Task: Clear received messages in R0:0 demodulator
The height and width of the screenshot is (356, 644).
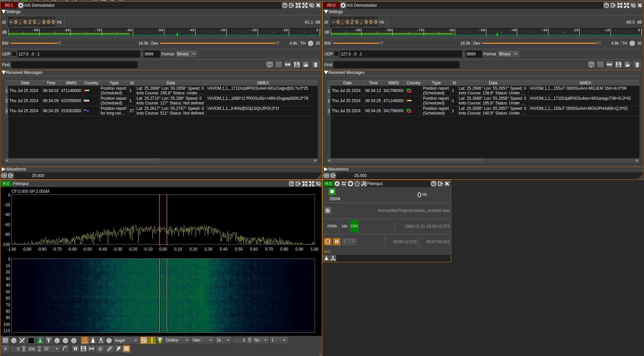Action: [x=637, y=64]
